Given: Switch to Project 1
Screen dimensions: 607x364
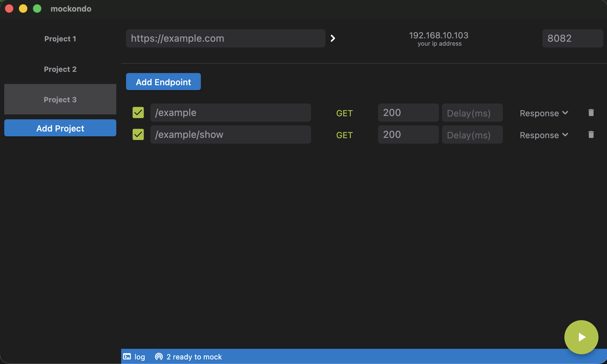Looking at the screenshot, I should [x=60, y=39].
